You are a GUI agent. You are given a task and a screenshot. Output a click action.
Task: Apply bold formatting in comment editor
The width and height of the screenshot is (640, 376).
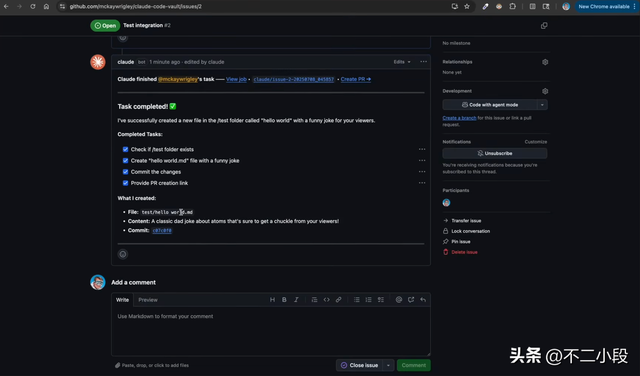click(284, 300)
